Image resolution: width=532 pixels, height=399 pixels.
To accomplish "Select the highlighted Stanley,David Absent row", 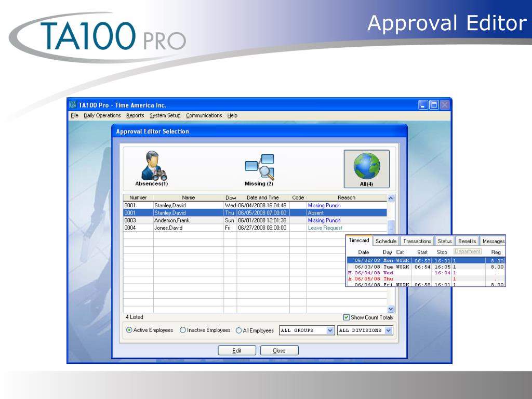I will point(255,212).
